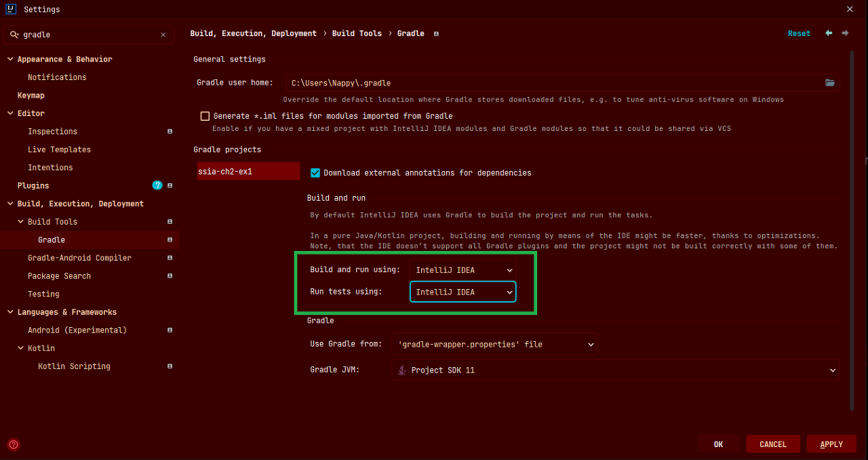
Task: Open Inspections settings page
Action: pyautogui.click(x=52, y=132)
